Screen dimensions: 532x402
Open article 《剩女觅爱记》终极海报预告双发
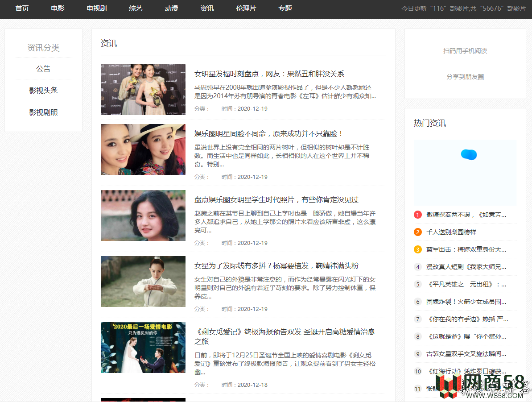click(x=285, y=336)
